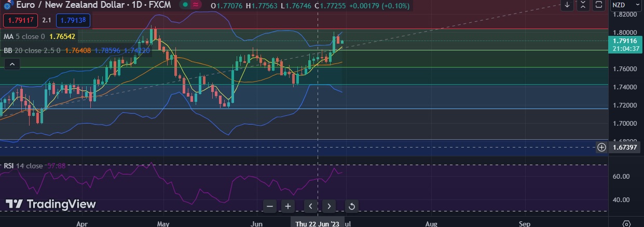Image resolution: width=644 pixels, height=227 pixels.
Task: Click the MA value 1.76542
Action: 62,37
